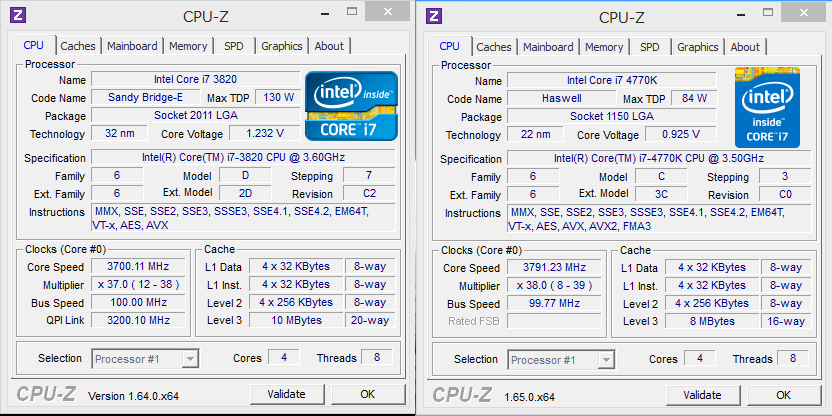Click Version 1.64.0.x64 text

[133, 396]
